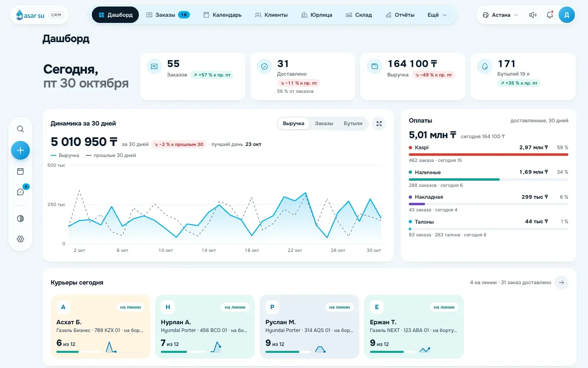The width and height of the screenshot is (588, 368).
Task: Click the +57 % к пр. пт badge
Action: 212,75
